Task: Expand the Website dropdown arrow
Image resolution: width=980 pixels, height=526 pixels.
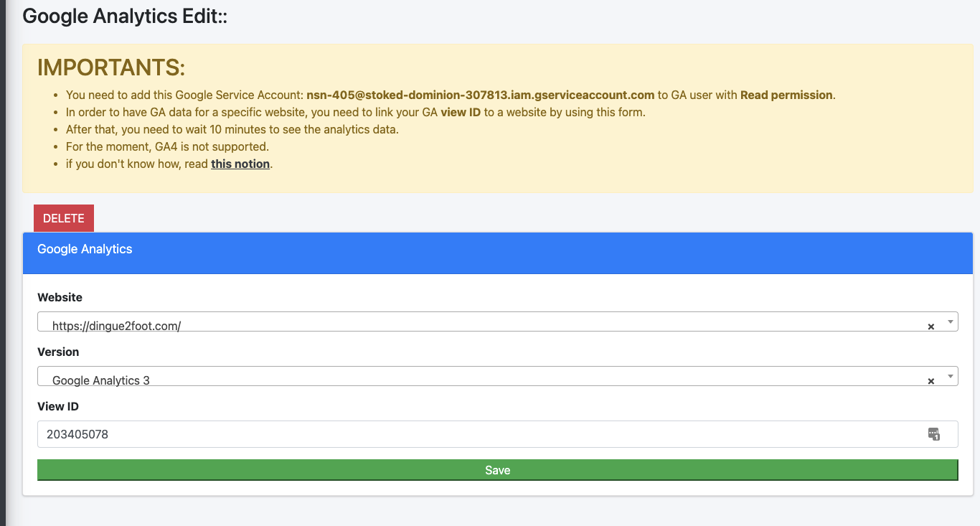Action: point(950,321)
